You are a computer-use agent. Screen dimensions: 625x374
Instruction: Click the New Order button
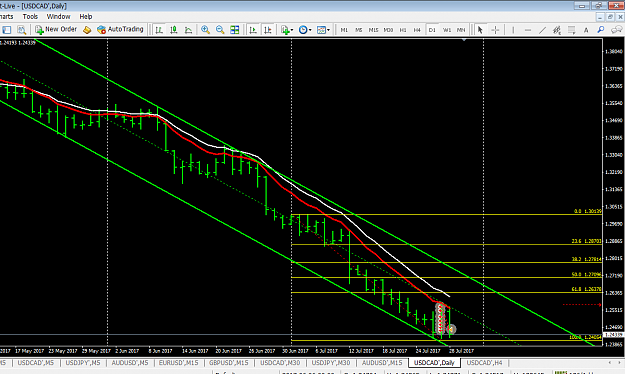click(x=56, y=30)
